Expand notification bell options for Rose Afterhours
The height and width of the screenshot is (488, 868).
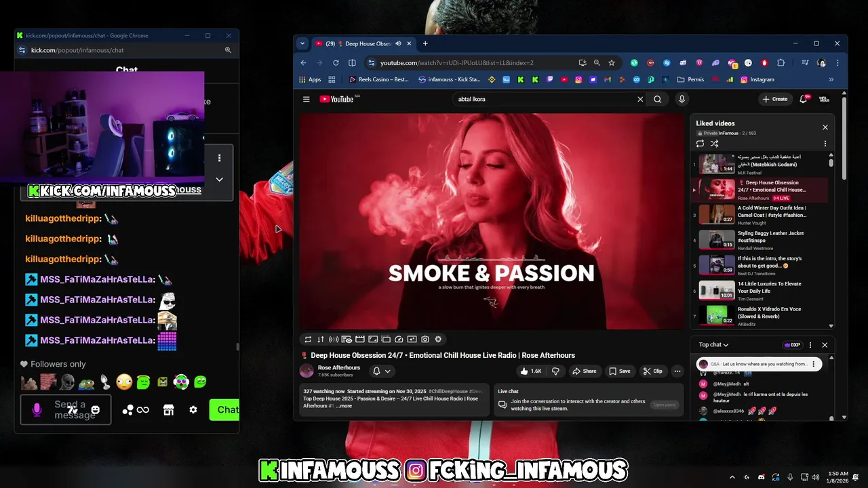click(382, 371)
